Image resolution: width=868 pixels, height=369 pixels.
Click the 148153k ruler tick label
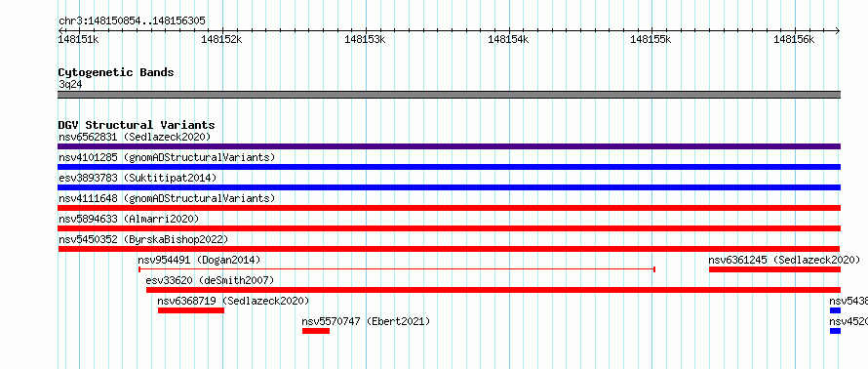pos(365,39)
